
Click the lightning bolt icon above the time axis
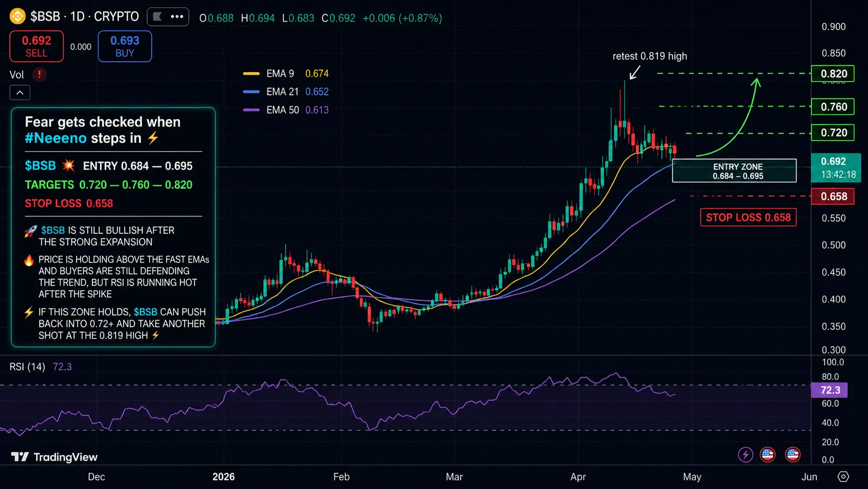[745, 455]
